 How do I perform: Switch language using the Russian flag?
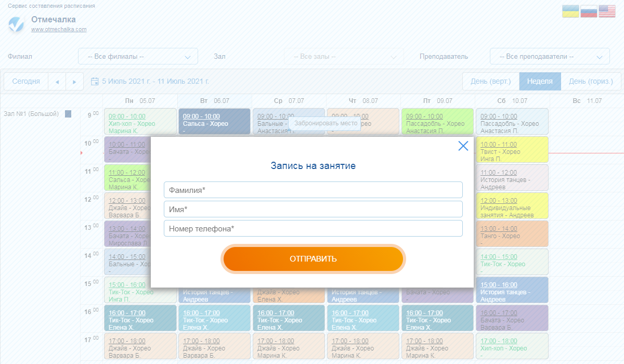pyautogui.click(x=589, y=11)
